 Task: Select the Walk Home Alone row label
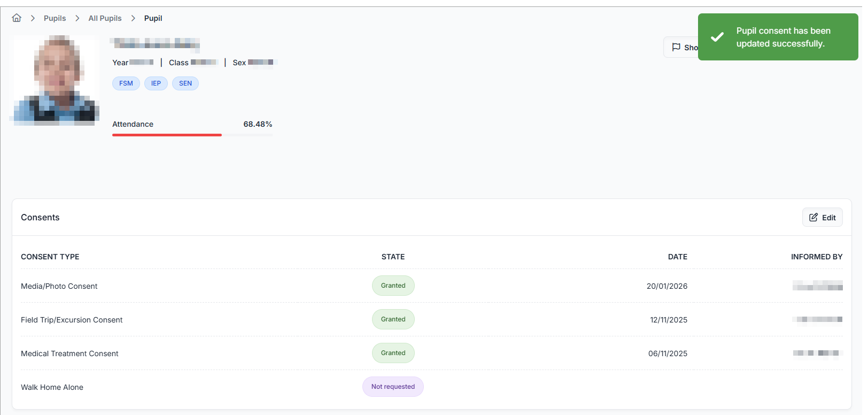pos(52,387)
